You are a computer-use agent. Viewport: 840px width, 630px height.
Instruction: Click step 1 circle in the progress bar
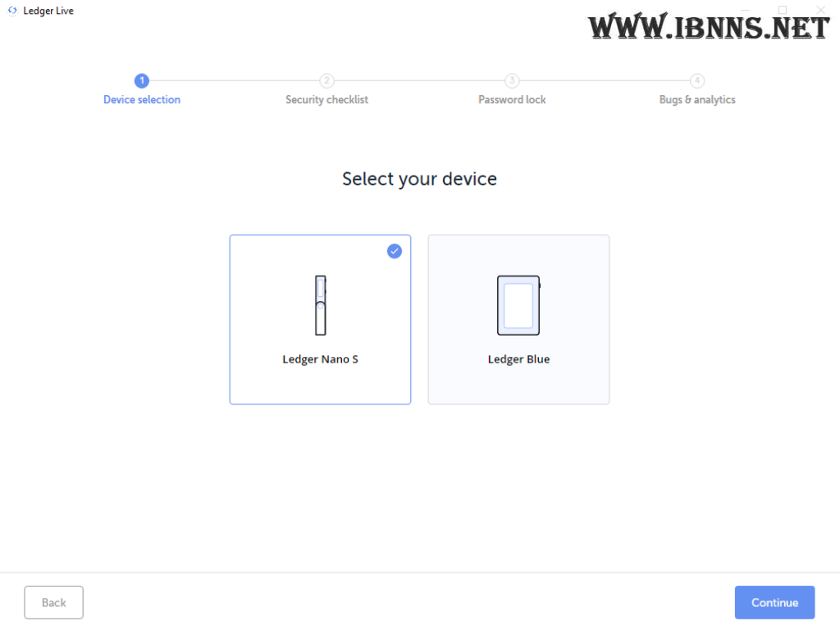142,81
